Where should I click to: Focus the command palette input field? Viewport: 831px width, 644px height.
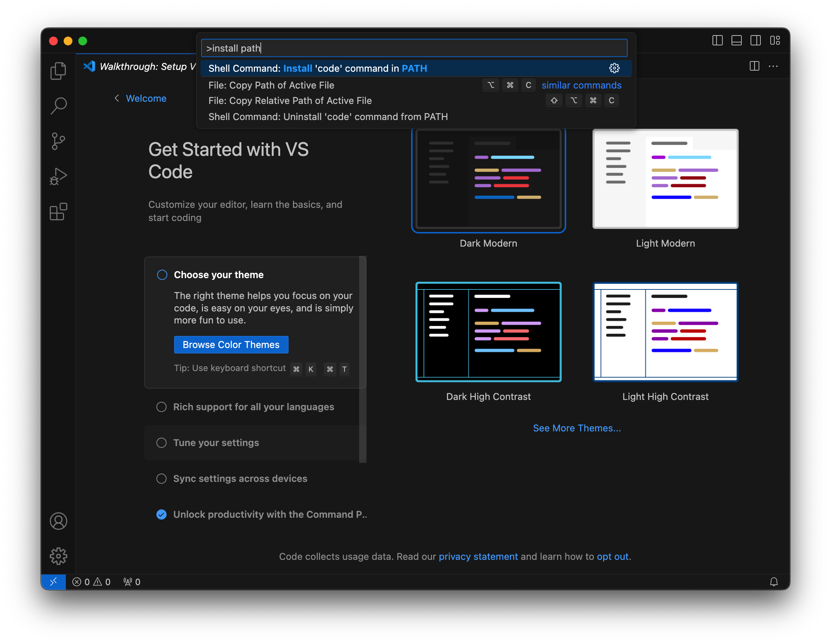pyautogui.click(x=414, y=48)
